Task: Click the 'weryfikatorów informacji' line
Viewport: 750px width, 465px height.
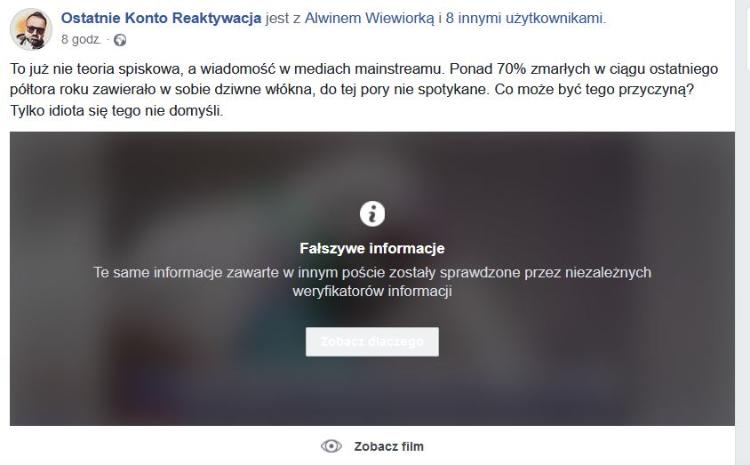Action: point(372,291)
